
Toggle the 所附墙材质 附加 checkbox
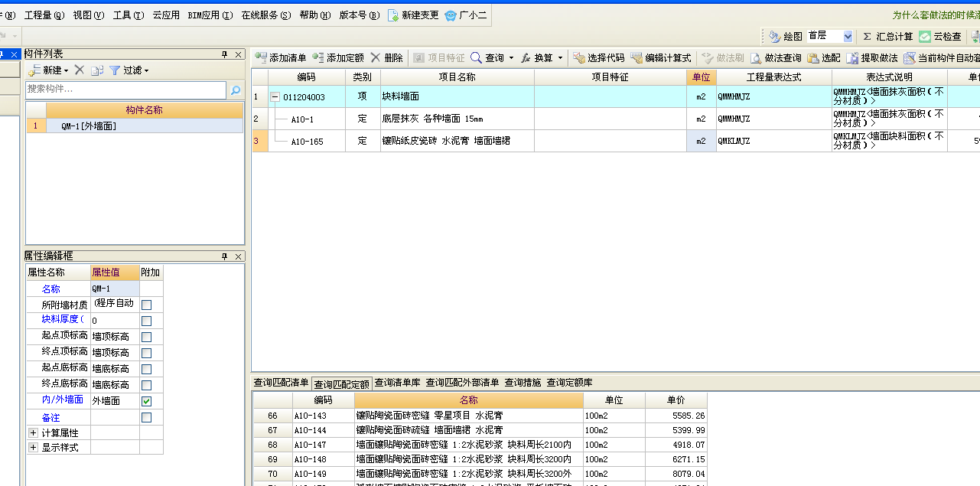pyautogui.click(x=147, y=305)
